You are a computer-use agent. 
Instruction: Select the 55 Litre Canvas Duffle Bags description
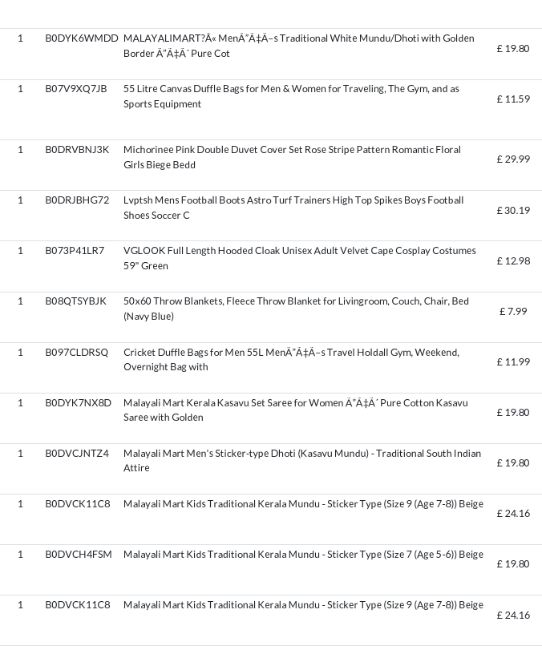[x=291, y=96]
